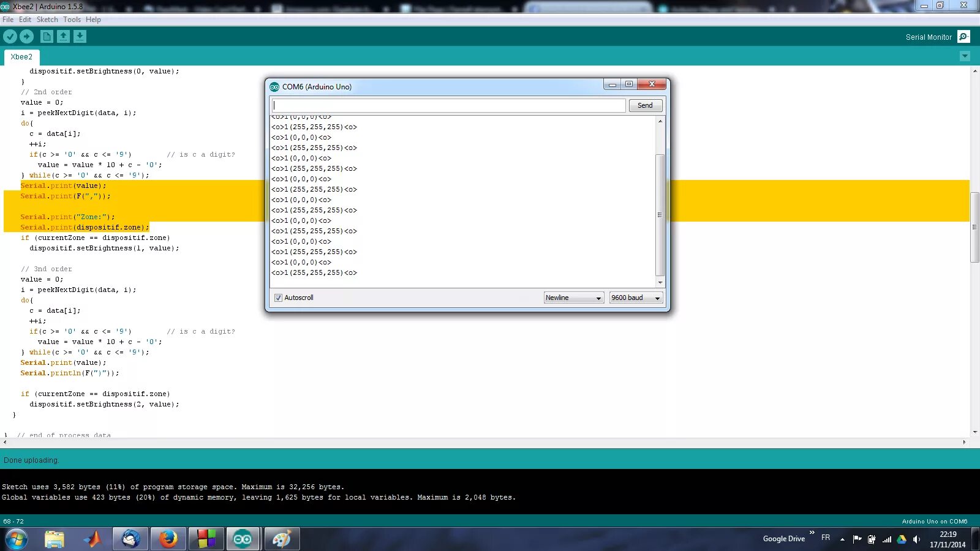Show hidden system tray icons
980x551 pixels.
click(x=842, y=539)
